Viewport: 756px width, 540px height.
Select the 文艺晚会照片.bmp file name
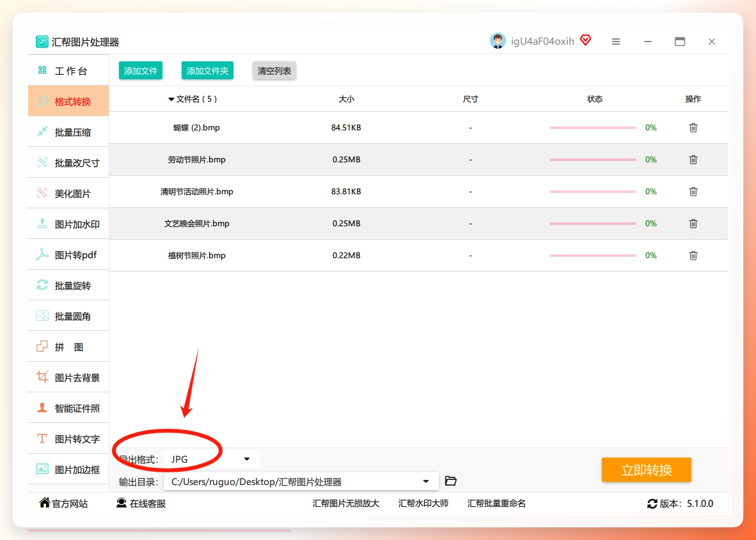(197, 224)
